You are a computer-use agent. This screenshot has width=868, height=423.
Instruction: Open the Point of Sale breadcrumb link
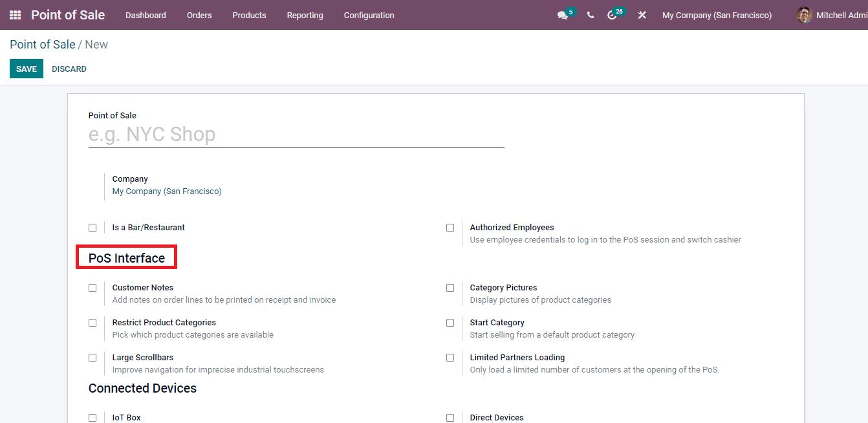(x=42, y=44)
